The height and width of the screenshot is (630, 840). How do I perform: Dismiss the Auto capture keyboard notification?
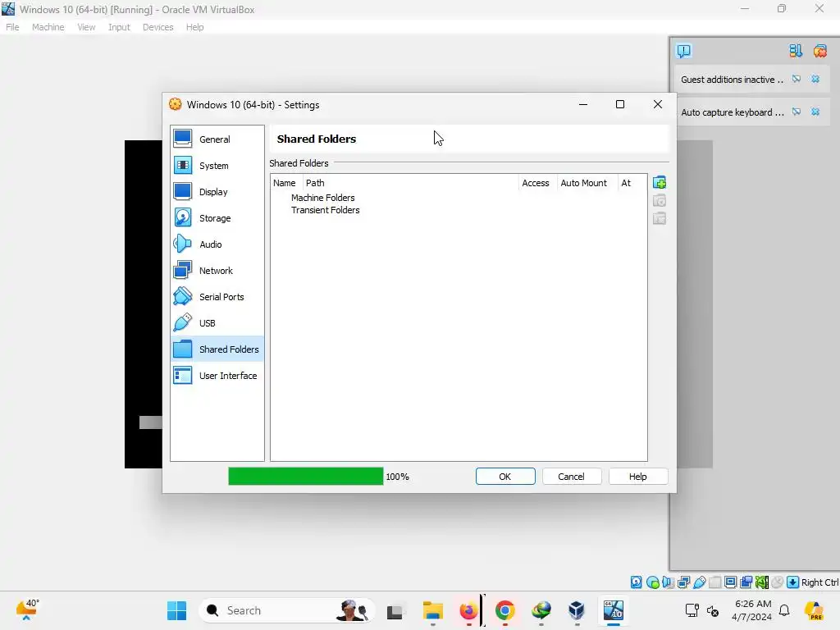click(x=815, y=112)
